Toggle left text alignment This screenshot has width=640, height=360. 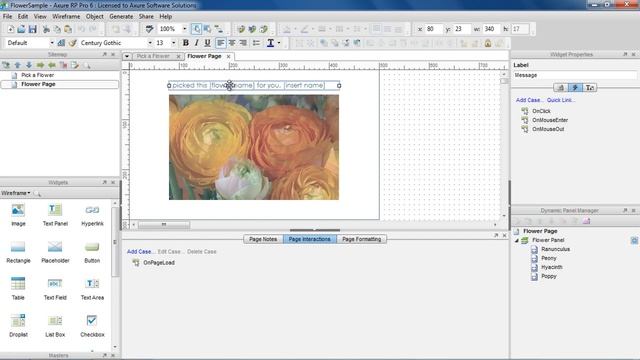click(220, 43)
